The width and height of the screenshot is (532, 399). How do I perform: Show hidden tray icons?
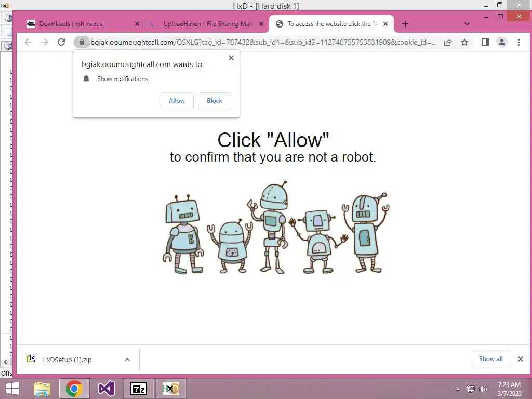pyautogui.click(x=458, y=389)
